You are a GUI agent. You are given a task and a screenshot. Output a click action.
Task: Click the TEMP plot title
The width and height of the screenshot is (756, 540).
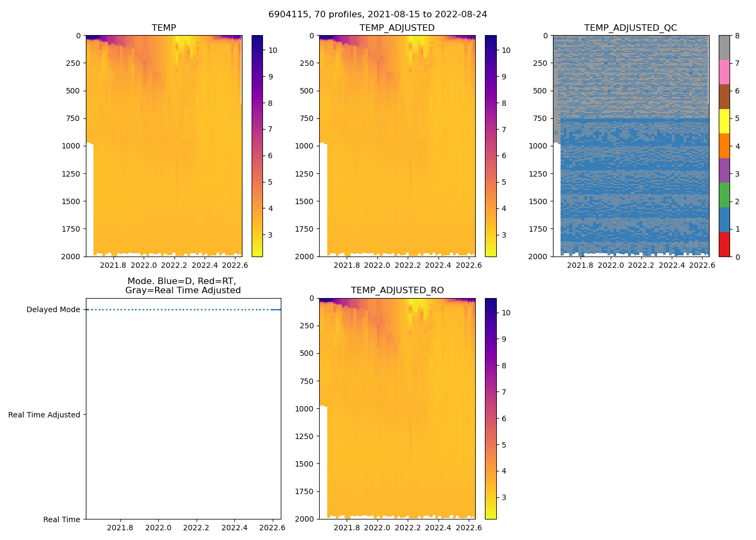[x=164, y=28]
